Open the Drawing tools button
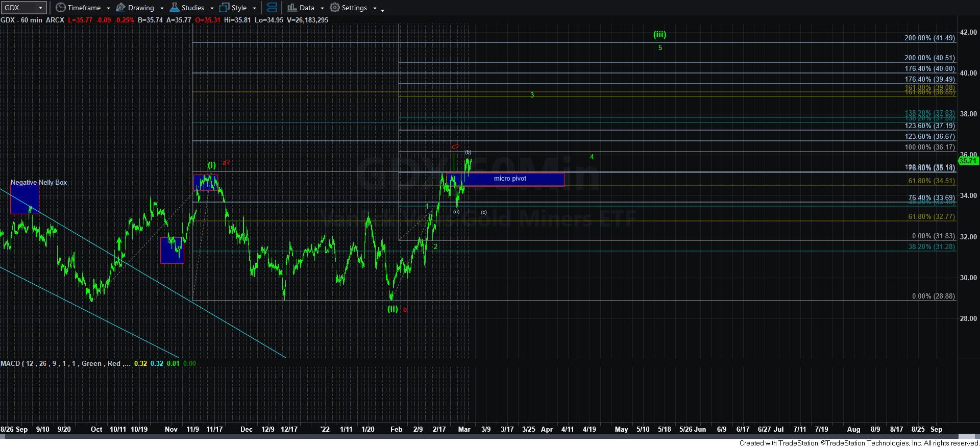This screenshot has width=980, height=447. [135, 8]
